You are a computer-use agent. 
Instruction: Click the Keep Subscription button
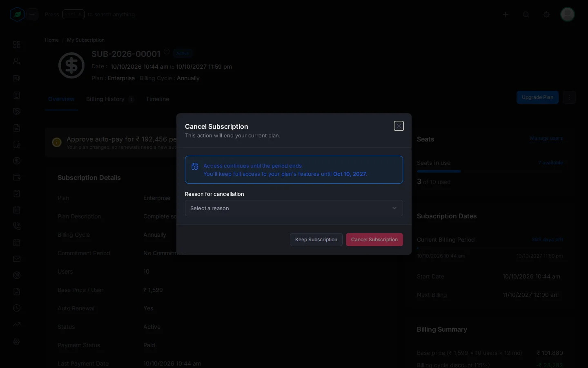pyautogui.click(x=316, y=240)
